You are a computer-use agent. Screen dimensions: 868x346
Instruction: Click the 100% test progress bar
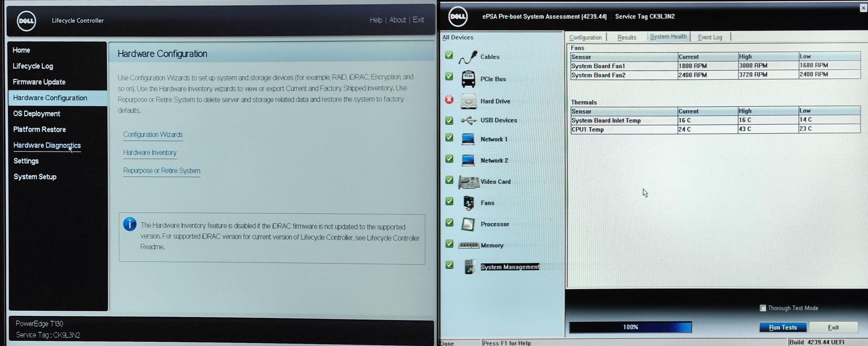click(x=630, y=327)
